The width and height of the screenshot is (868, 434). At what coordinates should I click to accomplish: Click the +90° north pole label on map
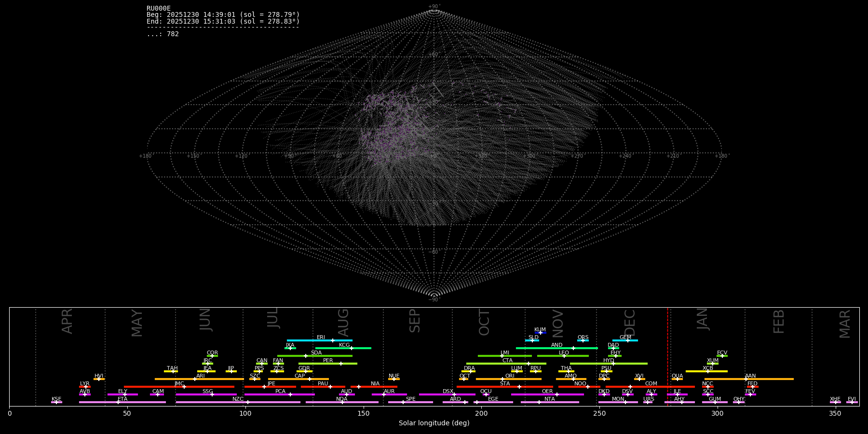coord(434,7)
